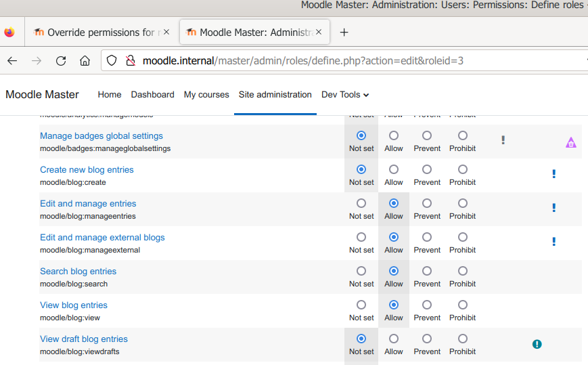Select Not set for Edit and manage entries
Screen dimensions: 588x365
point(361,203)
